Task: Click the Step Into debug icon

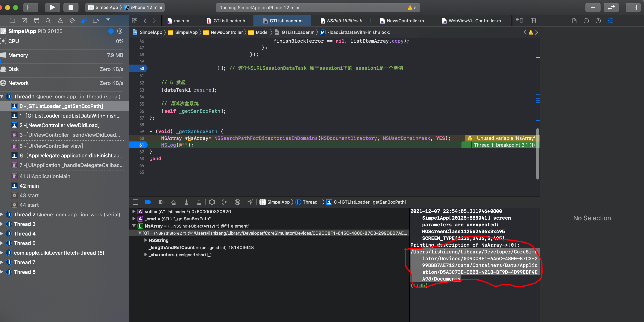Action: pyautogui.click(x=187, y=202)
